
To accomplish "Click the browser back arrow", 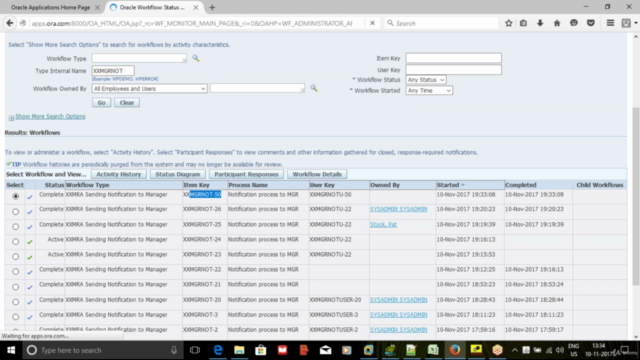I will tap(10, 23).
